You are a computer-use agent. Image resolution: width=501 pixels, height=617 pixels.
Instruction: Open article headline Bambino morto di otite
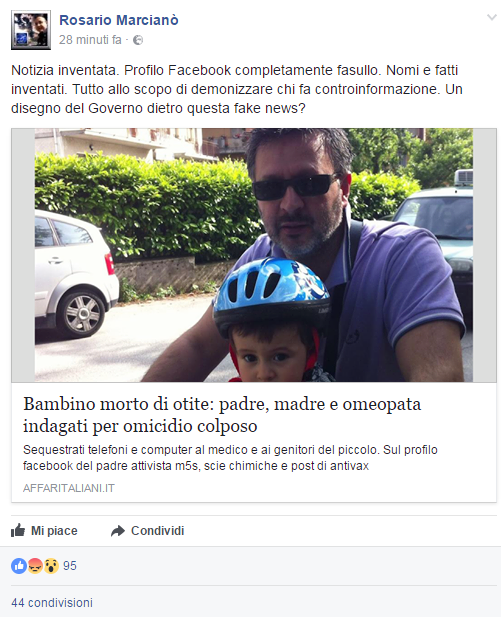(222, 415)
